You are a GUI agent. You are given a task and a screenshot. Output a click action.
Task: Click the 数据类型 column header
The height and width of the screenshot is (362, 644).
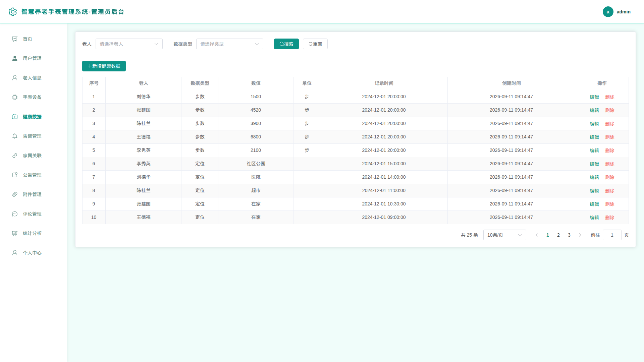(x=200, y=83)
